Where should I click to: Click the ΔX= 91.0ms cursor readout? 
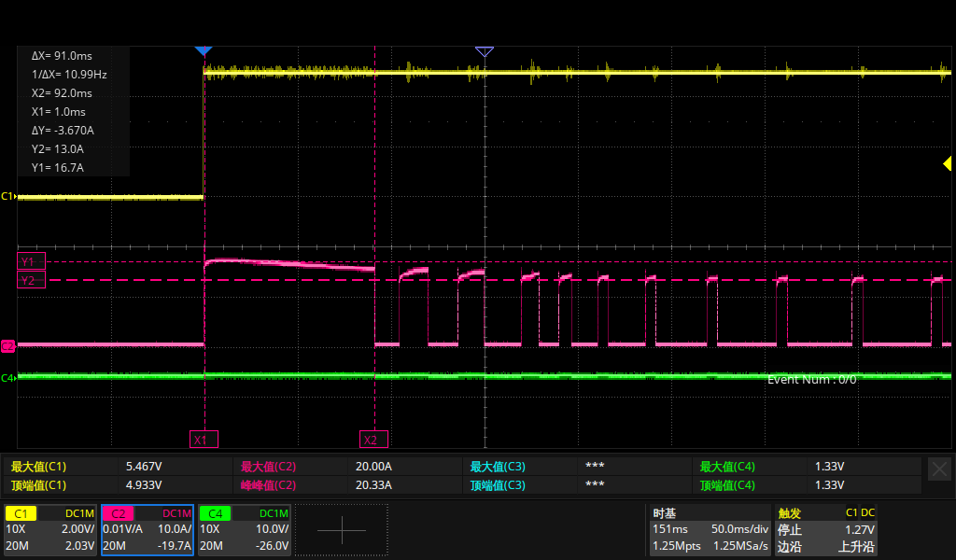62,55
